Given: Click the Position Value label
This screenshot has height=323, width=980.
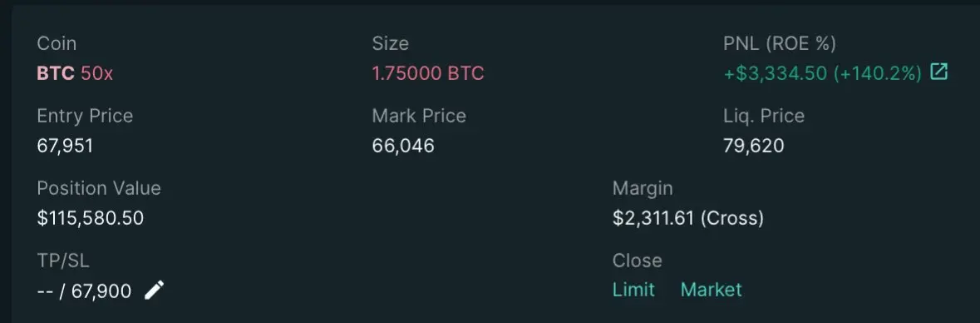Looking at the screenshot, I should [x=99, y=188].
